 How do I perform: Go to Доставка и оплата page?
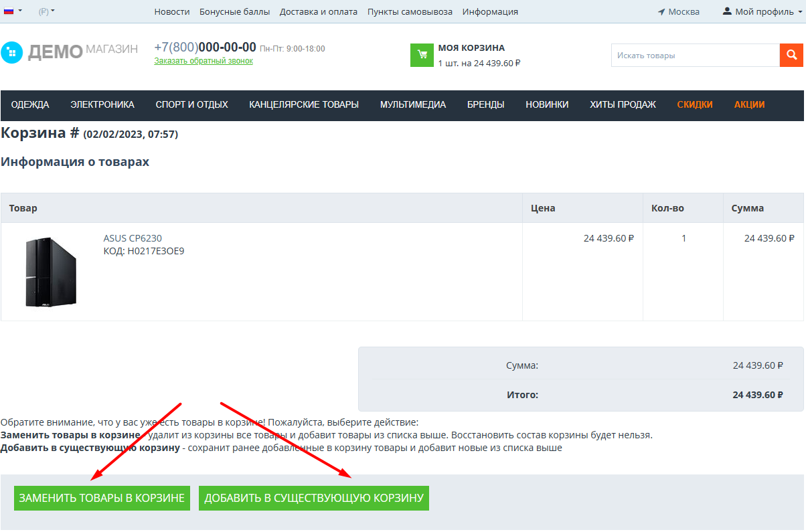coord(319,11)
